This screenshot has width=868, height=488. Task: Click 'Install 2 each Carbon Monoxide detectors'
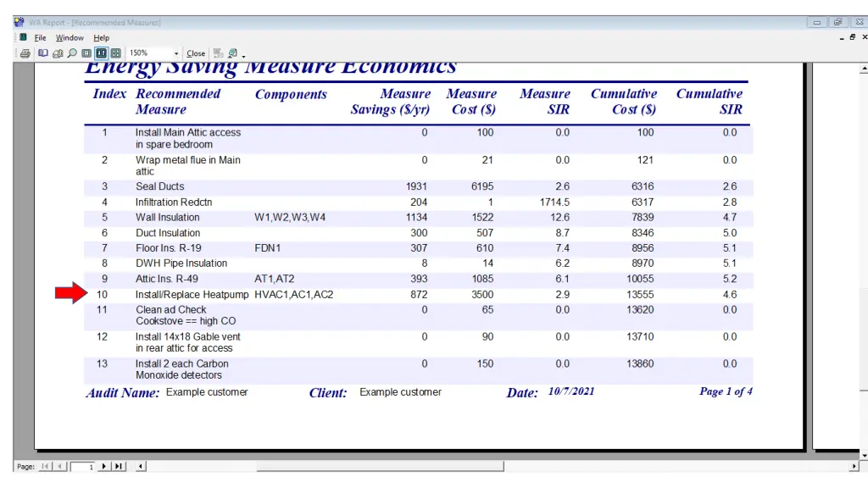[x=182, y=369]
